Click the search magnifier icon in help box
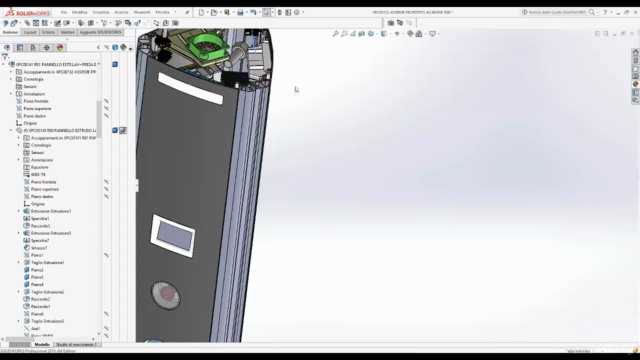640x360 pixels. pos(591,12)
